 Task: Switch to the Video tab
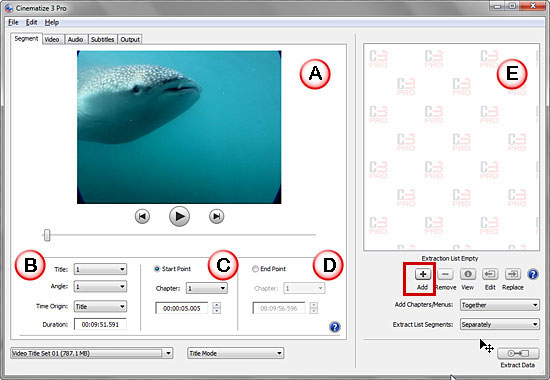52,39
